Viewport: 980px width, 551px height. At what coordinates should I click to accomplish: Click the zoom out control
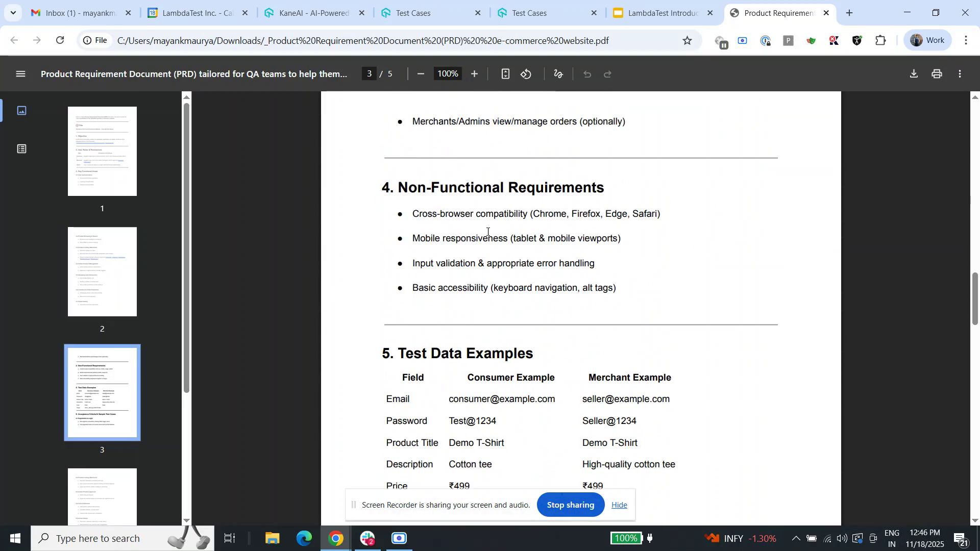coord(421,73)
